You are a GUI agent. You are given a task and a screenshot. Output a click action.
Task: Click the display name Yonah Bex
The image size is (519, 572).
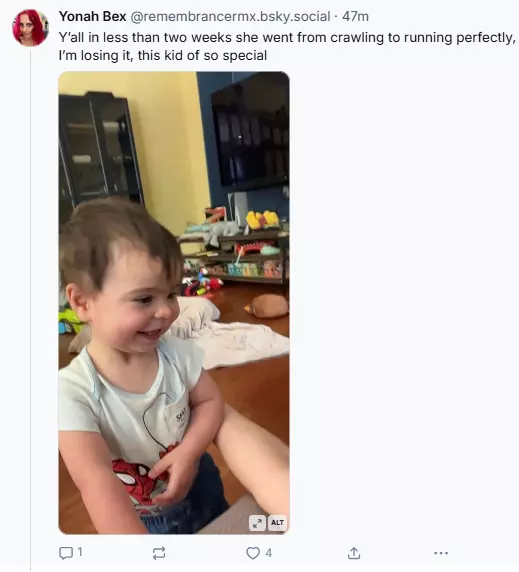coord(93,16)
